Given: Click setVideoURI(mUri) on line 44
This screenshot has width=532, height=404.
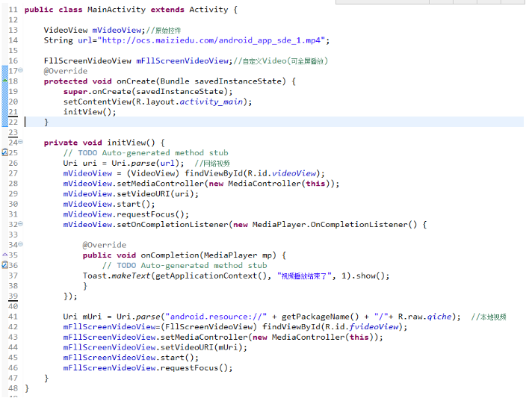Looking at the screenshot, I should [201, 347].
